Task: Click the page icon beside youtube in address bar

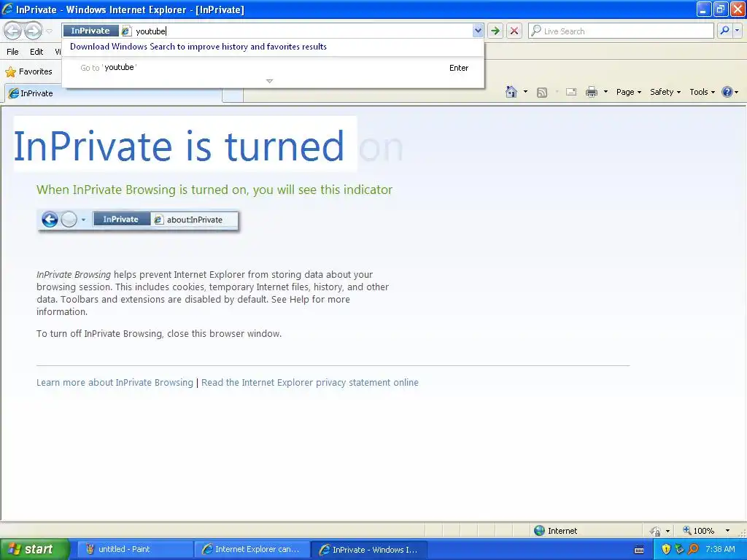Action: point(125,31)
